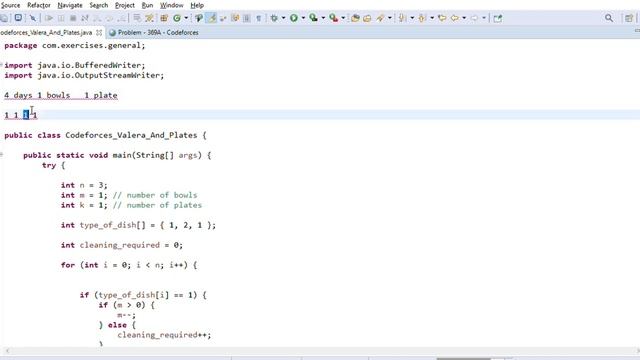This screenshot has height=360, width=640.
Task: Click the Pin Editor icon
Action: [x=498, y=18]
